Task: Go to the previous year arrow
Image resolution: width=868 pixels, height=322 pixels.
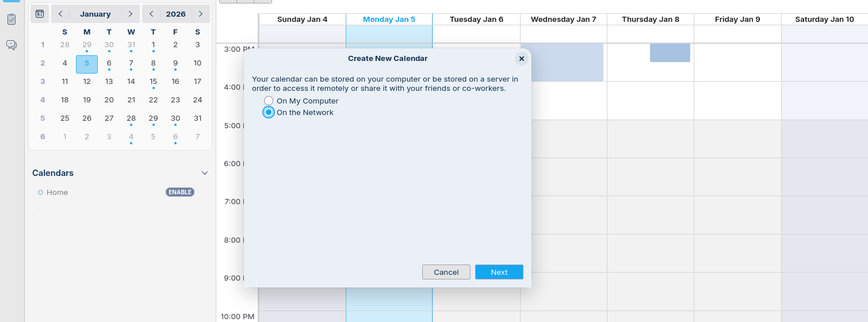Action: point(151,14)
